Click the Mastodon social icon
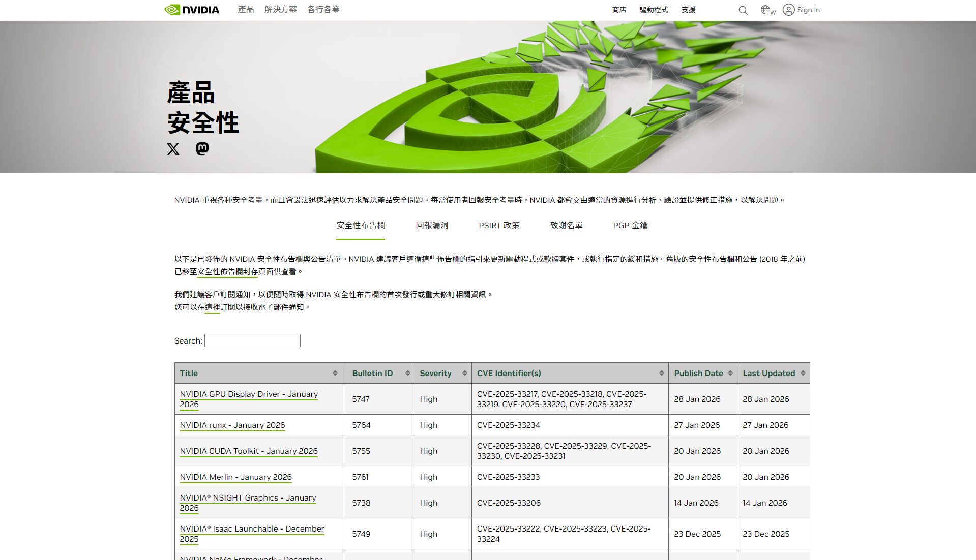 point(201,149)
